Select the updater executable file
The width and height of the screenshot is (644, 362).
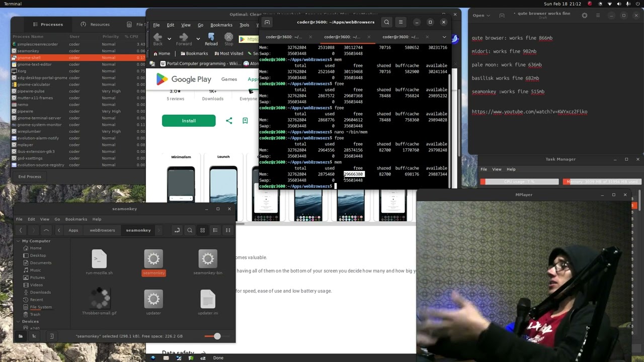click(153, 302)
